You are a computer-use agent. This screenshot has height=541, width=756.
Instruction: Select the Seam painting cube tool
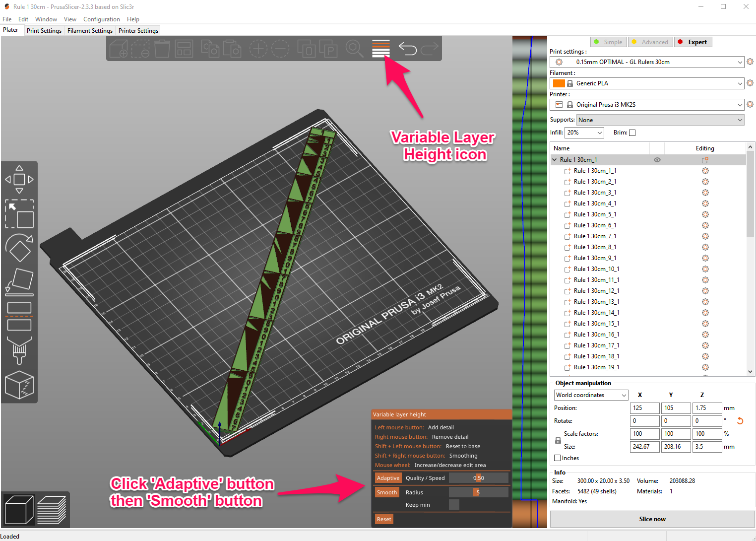(19, 385)
